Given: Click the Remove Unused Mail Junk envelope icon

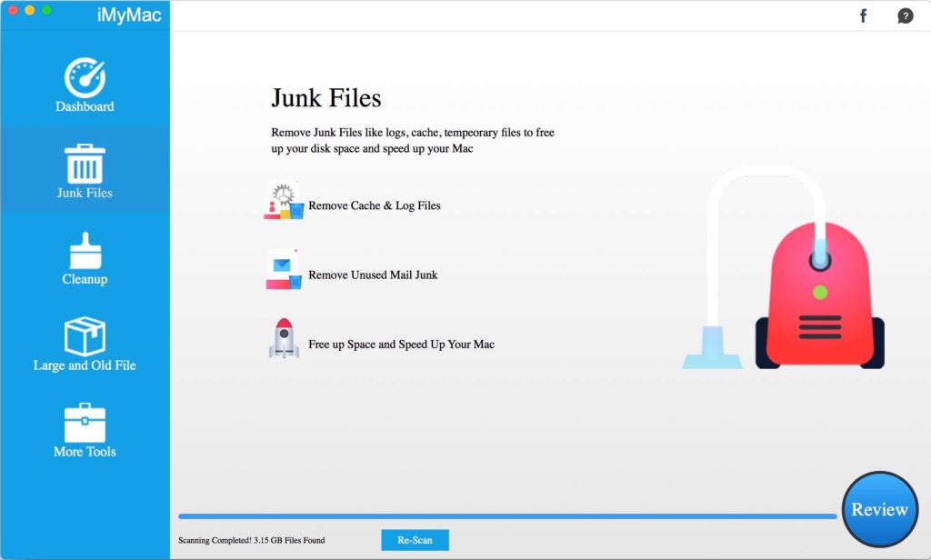Looking at the screenshot, I should tap(284, 269).
